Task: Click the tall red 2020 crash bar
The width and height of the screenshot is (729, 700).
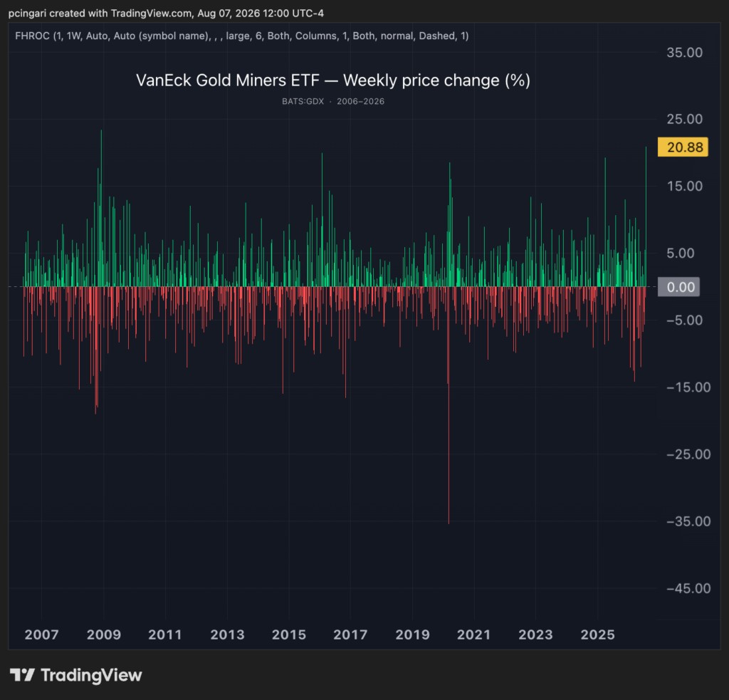Action: (449, 405)
